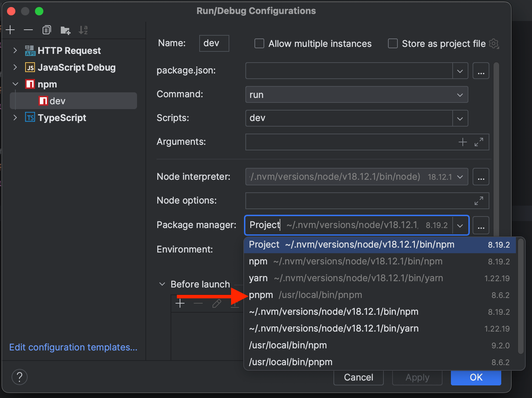Click the gear icon beside Store as project file

(x=494, y=44)
